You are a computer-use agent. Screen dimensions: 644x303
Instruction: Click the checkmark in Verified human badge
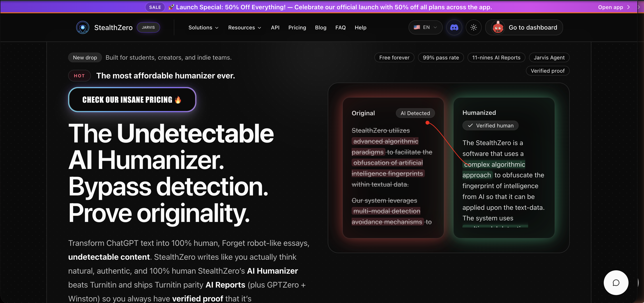pos(470,125)
